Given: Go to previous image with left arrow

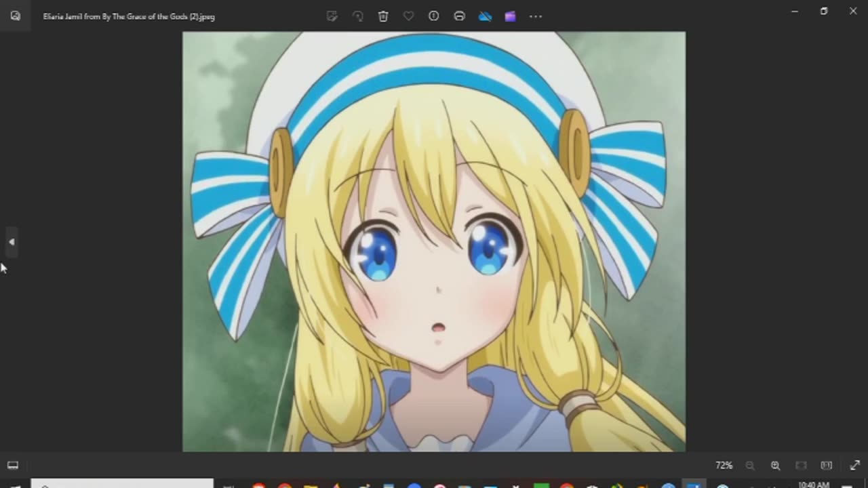Looking at the screenshot, I should (x=12, y=242).
